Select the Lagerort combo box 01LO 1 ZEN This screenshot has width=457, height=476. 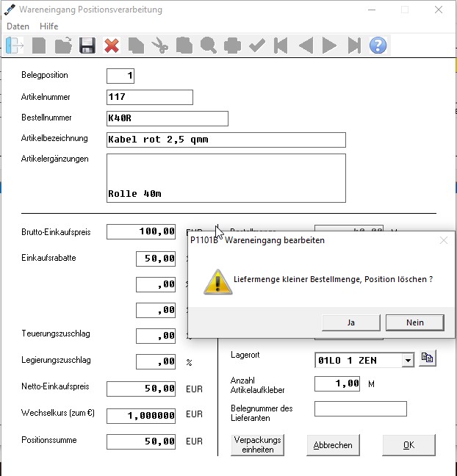tap(364, 361)
